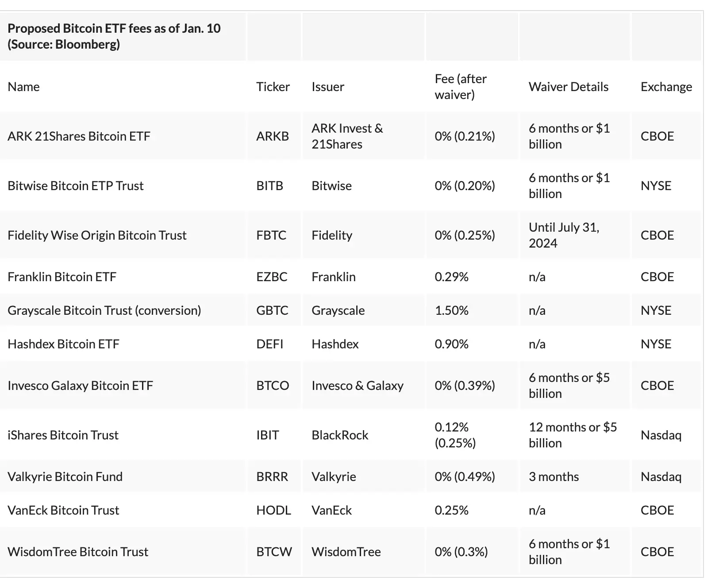
Task: Click the HODL ticker cell
Action: (273, 510)
